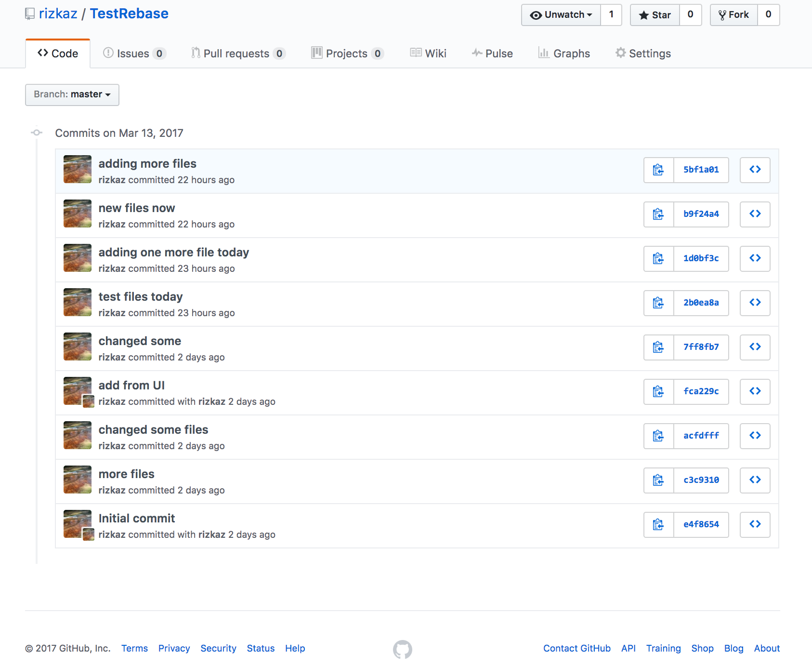Screen dimensions: 812x667
Task: Open commit 'more files'
Action: click(x=127, y=474)
